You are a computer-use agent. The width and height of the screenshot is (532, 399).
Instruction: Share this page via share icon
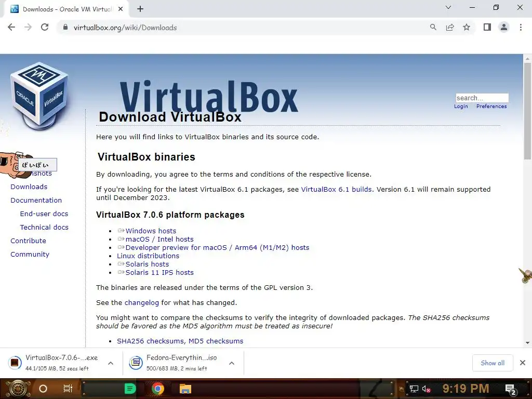[x=450, y=27]
